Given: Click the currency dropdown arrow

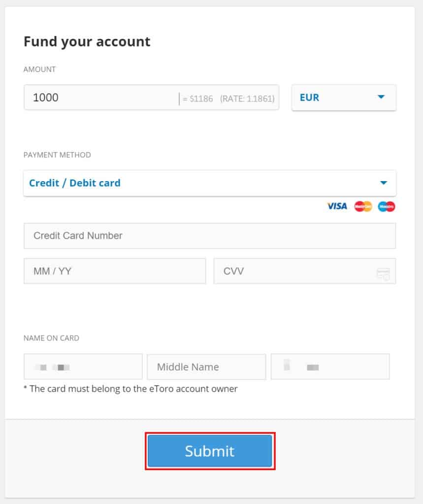Looking at the screenshot, I should pyautogui.click(x=381, y=97).
